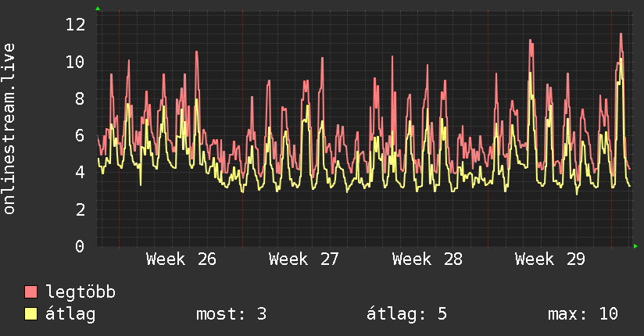The width and height of the screenshot is (644, 336).
Task: Click the átlag: 5 statistic
Action: tap(406, 314)
